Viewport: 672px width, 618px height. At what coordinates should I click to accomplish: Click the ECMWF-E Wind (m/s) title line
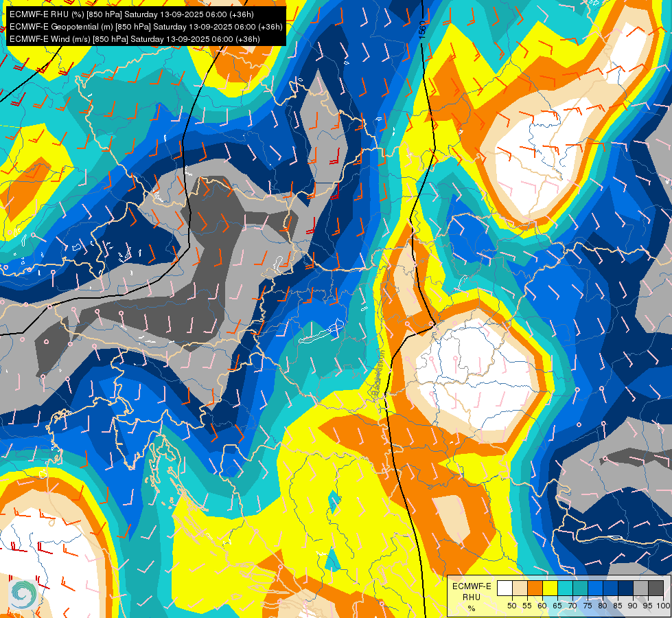[x=135, y=39]
